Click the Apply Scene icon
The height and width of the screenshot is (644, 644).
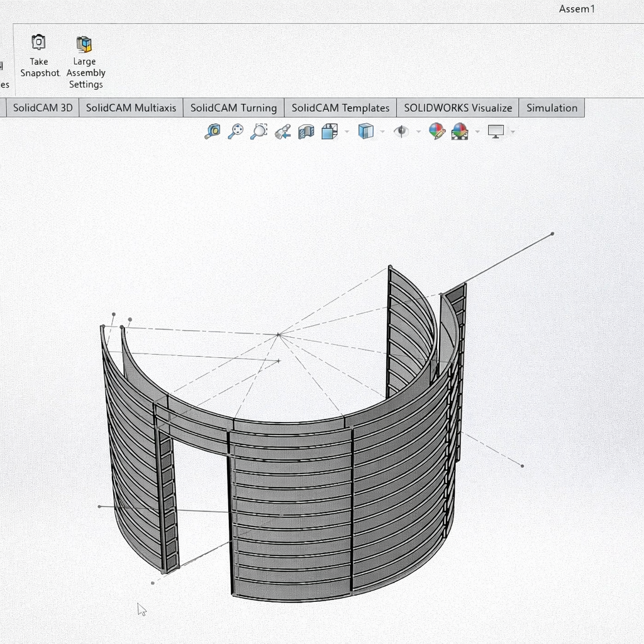[460, 131]
